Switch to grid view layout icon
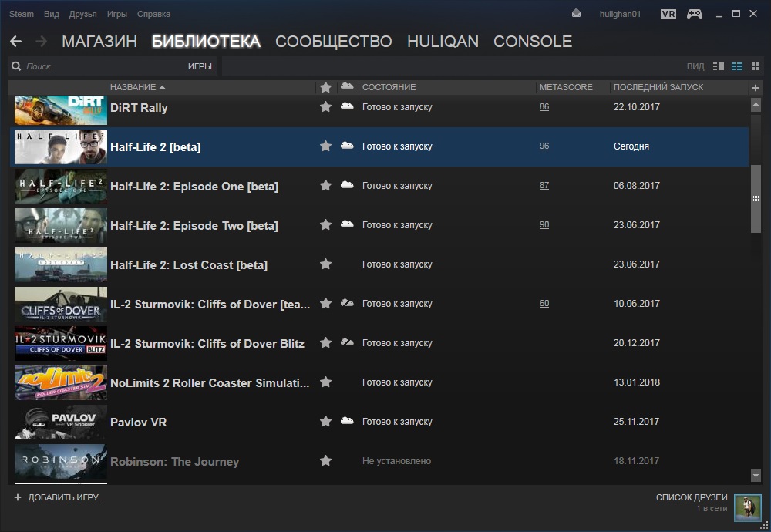The height and width of the screenshot is (532, 771). pyautogui.click(x=756, y=66)
